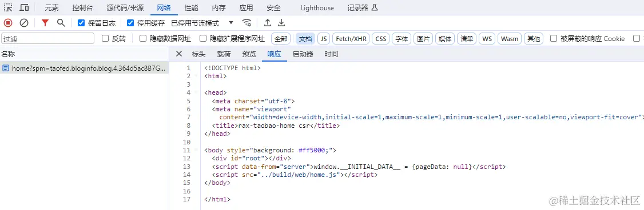Screen dimensions: 644x210
Task: Filter by Fetch/XHR request type
Action: [x=351, y=39]
